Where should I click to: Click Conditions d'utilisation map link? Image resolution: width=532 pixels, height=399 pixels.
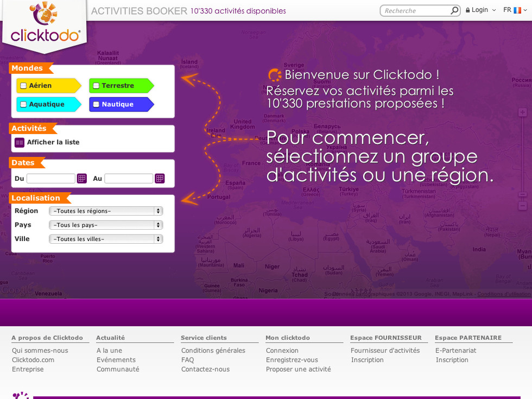pos(504,294)
